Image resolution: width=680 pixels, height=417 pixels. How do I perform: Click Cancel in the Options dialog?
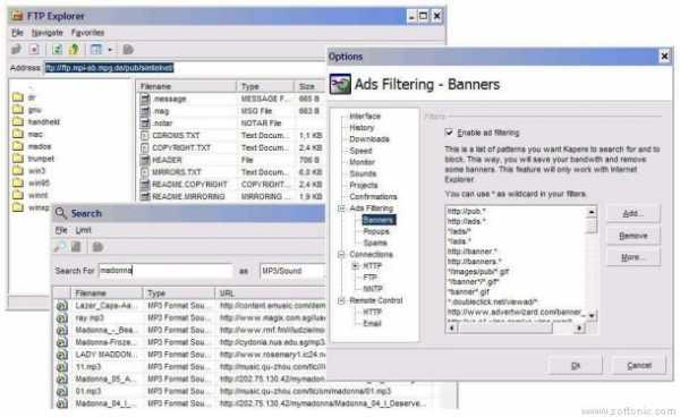(x=639, y=366)
